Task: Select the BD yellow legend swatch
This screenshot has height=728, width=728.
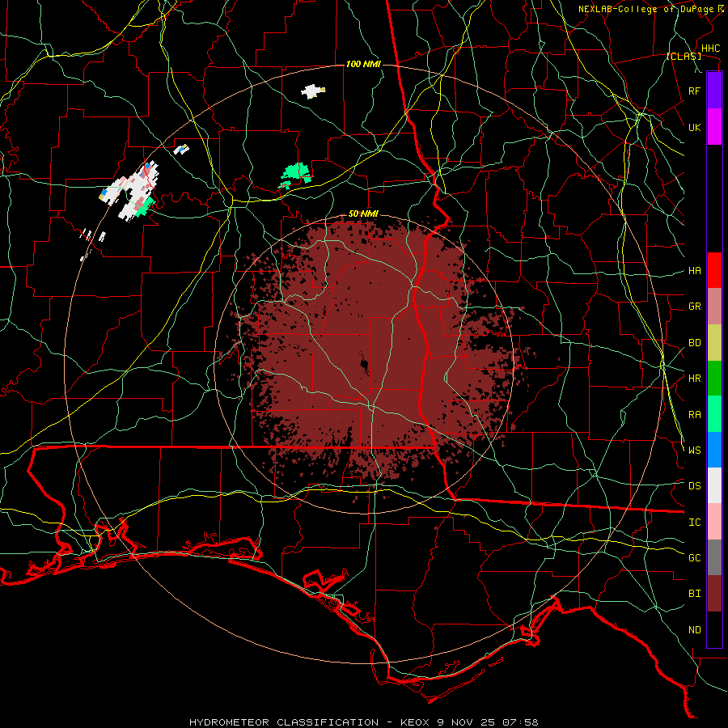Action: pyautogui.click(x=714, y=342)
